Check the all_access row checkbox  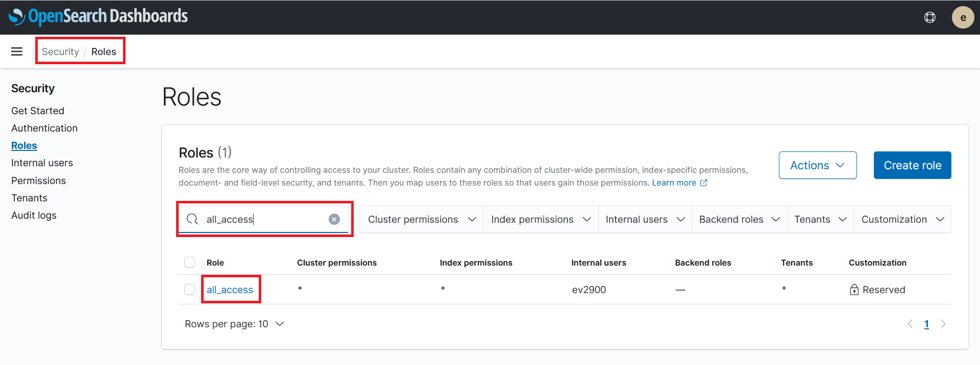(190, 290)
